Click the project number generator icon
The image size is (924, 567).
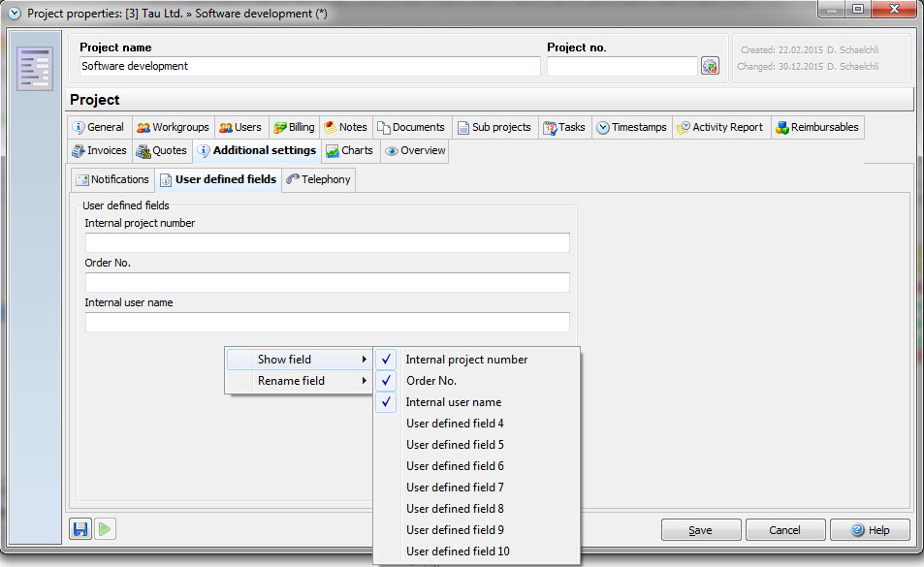(710, 66)
